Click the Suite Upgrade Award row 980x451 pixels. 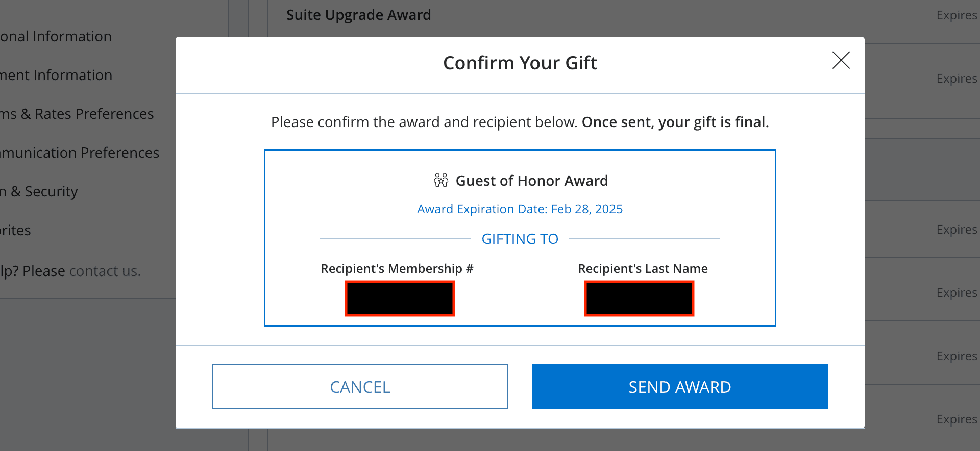(624, 15)
